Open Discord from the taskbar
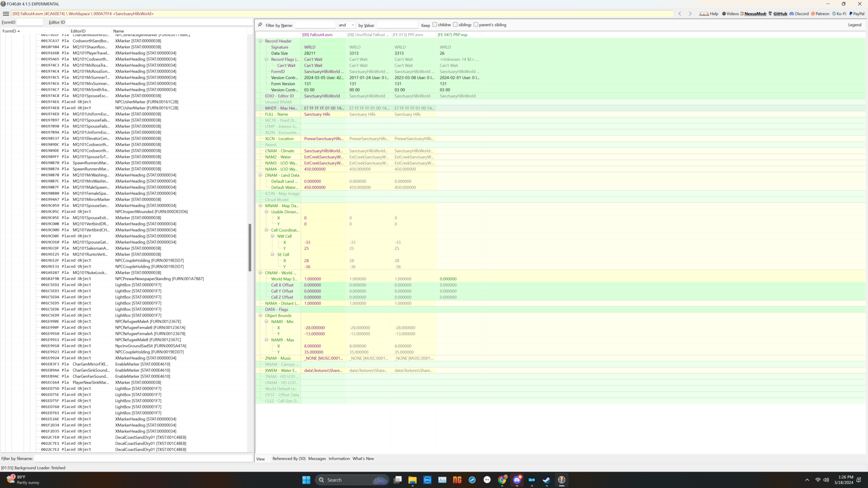The width and height of the screenshot is (868, 488). pos(517,480)
